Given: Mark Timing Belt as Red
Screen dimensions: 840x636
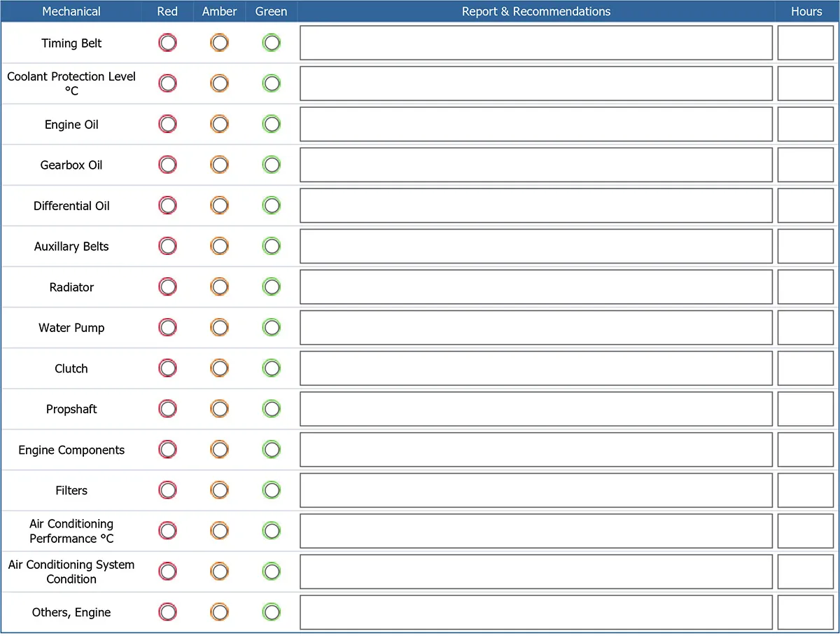Looking at the screenshot, I should (168, 43).
